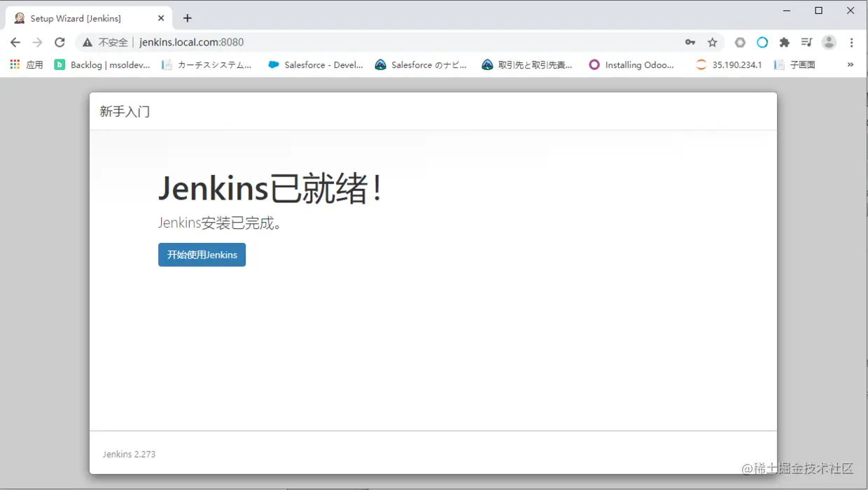The width and height of the screenshot is (868, 490).
Task: Reload the Jenkins page
Action: pyautogui.click(x=59, y=42)
